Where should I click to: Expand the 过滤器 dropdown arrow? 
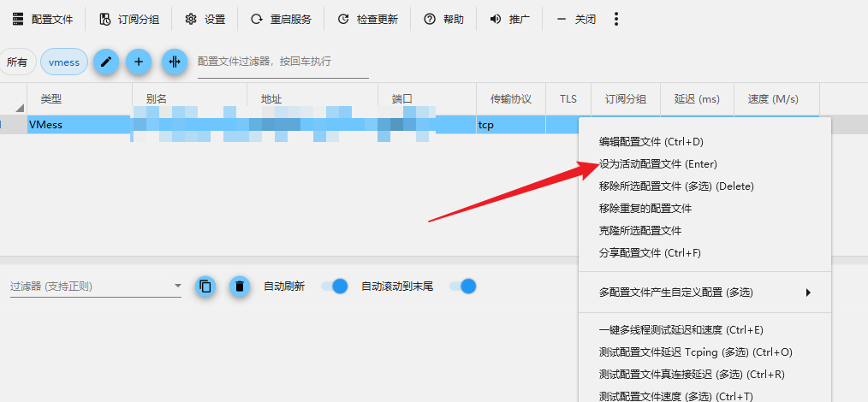(177, 286)
